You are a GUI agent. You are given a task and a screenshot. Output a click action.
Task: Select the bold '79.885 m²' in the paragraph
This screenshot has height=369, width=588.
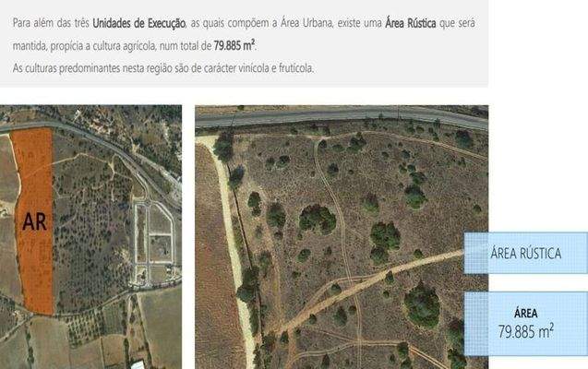click(234, 46)
